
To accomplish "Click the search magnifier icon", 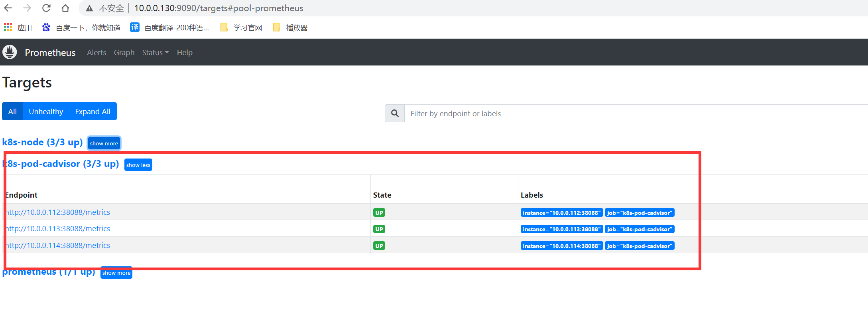I will tap(395, 113).
